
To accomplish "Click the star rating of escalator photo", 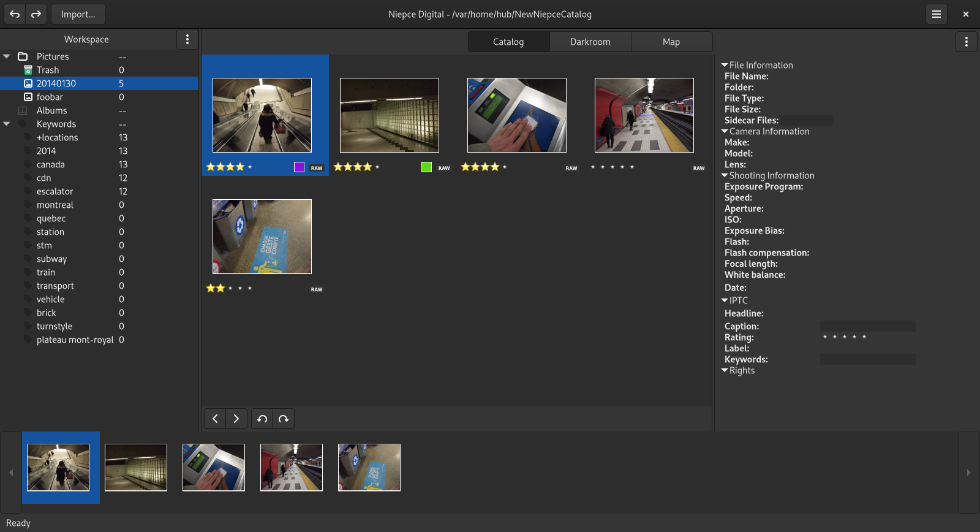I will tap(230, 167).
